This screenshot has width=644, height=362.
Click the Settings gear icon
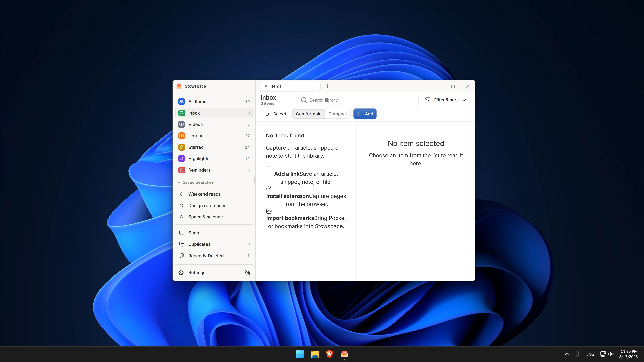181,273
